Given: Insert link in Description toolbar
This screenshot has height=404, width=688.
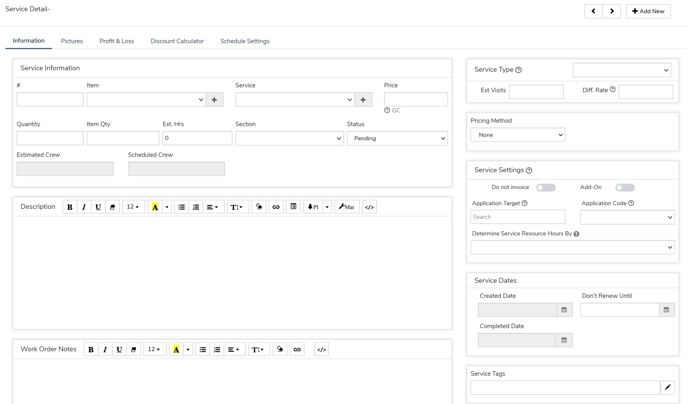Looking at the screenshot, I should 276,207.
